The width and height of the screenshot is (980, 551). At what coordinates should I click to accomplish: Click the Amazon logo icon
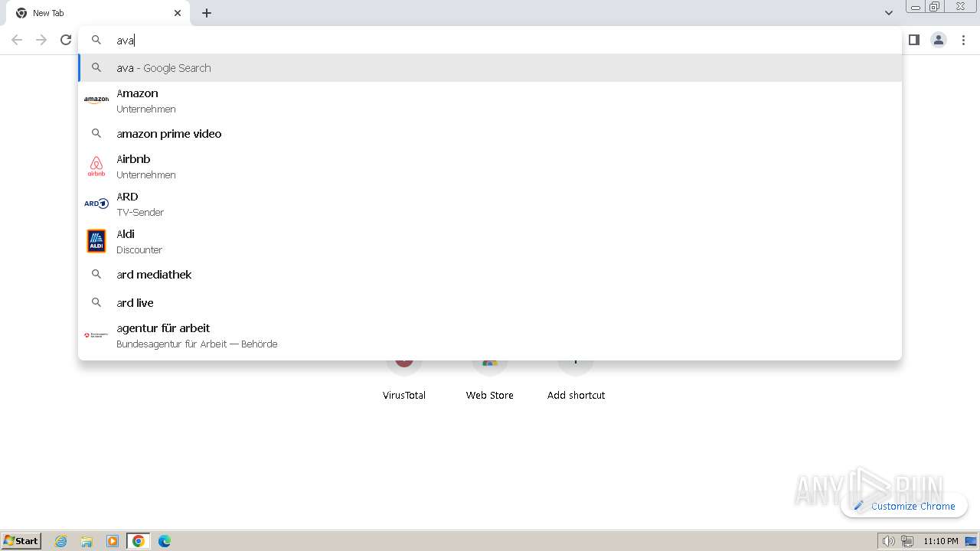[96, 100]
